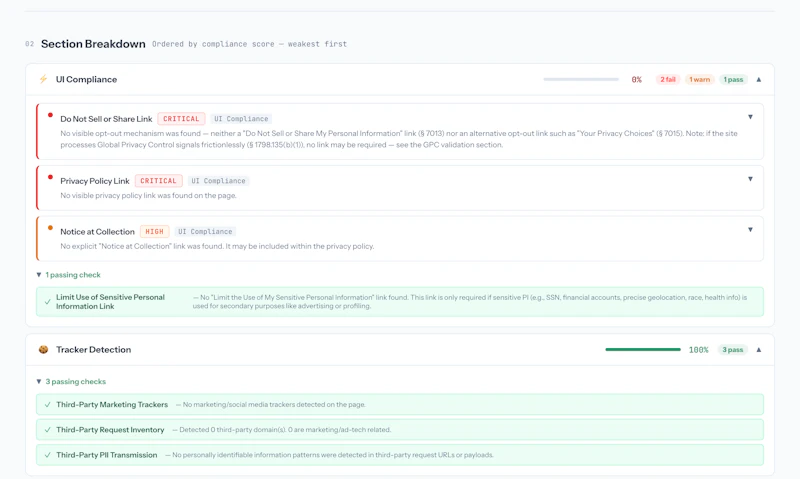This screenshot has height=479, width=800.
Task: Click UI Compliance tag on Privacy Policy row
Action: click(x=218, y=181)
